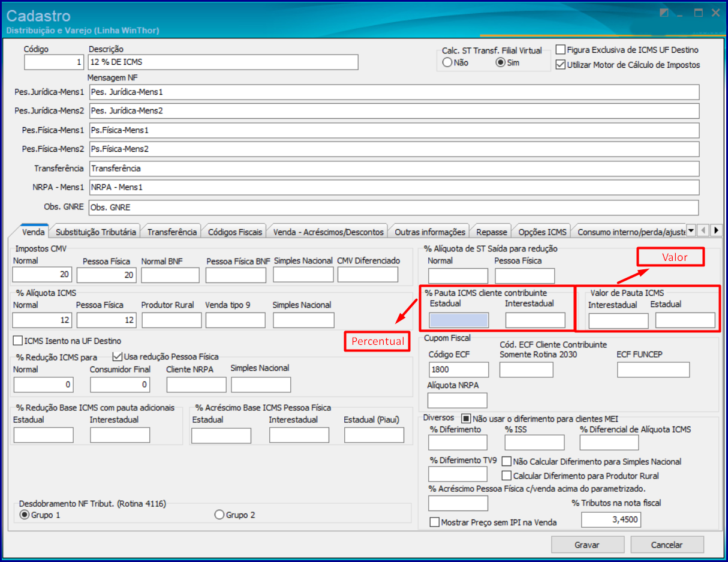Screen dimensions: 728x562
Task: Click the Venda tipo 9 field
Action: tap(235, 320)
